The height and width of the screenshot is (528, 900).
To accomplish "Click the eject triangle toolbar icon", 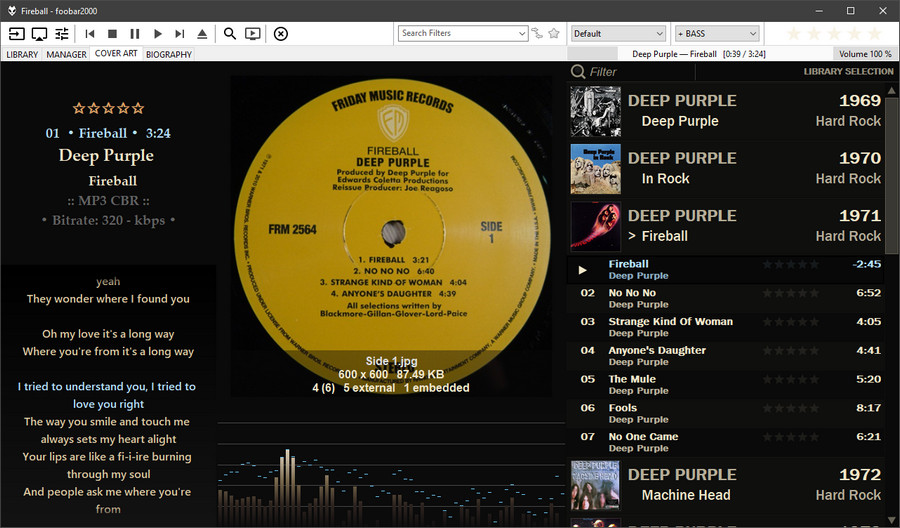I will click(x=202, y=34).
